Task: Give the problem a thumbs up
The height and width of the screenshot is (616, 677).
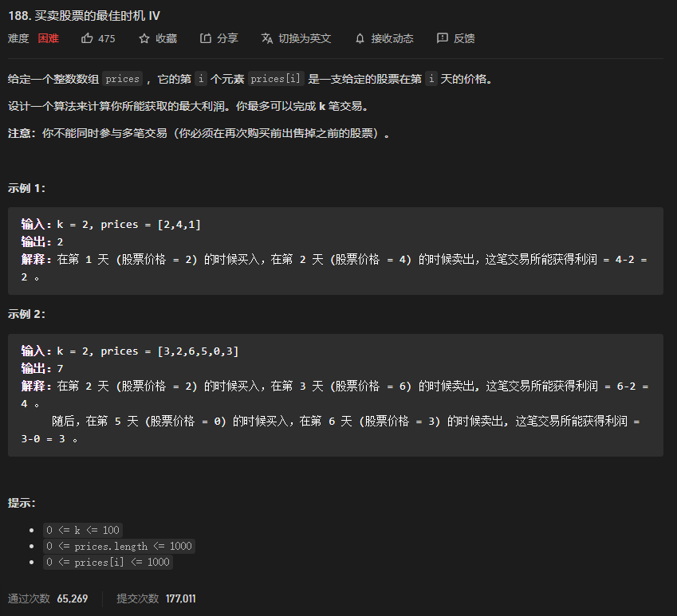Action: [88, 37]
